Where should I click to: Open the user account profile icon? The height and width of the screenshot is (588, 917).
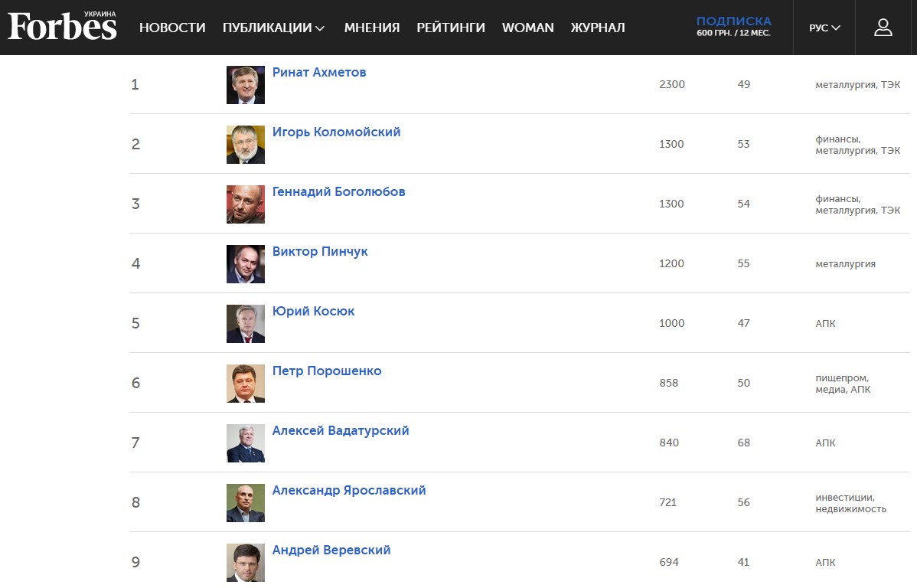(x=883, y=28)
